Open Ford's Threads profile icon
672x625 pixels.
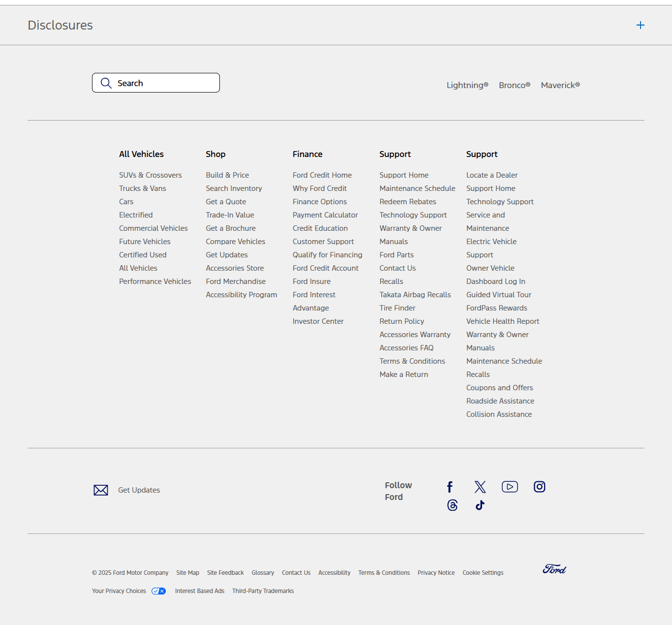pos(453,505)
